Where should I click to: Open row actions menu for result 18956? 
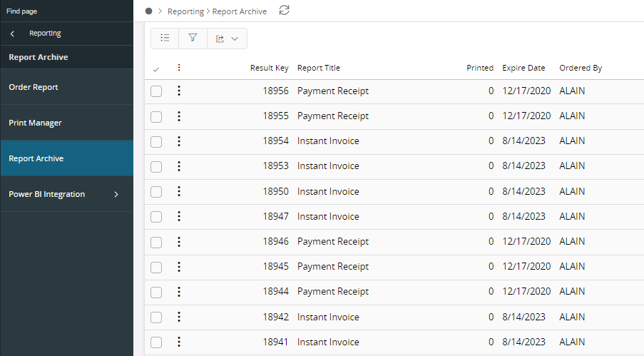click(x=179, y=91)
